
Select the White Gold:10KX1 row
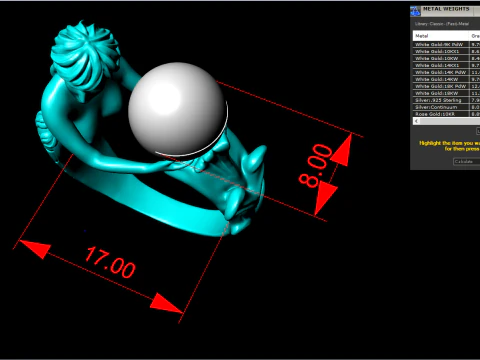[x=446, y=51]
